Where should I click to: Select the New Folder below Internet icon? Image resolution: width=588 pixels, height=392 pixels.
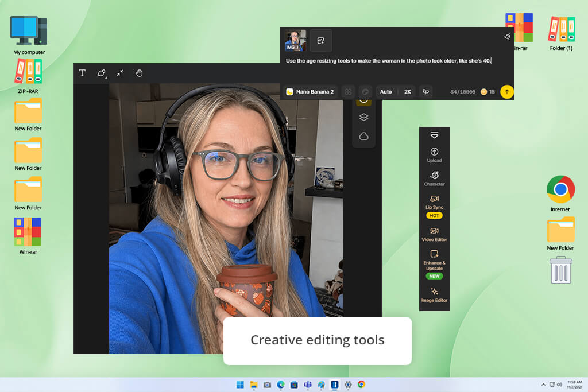560,234
